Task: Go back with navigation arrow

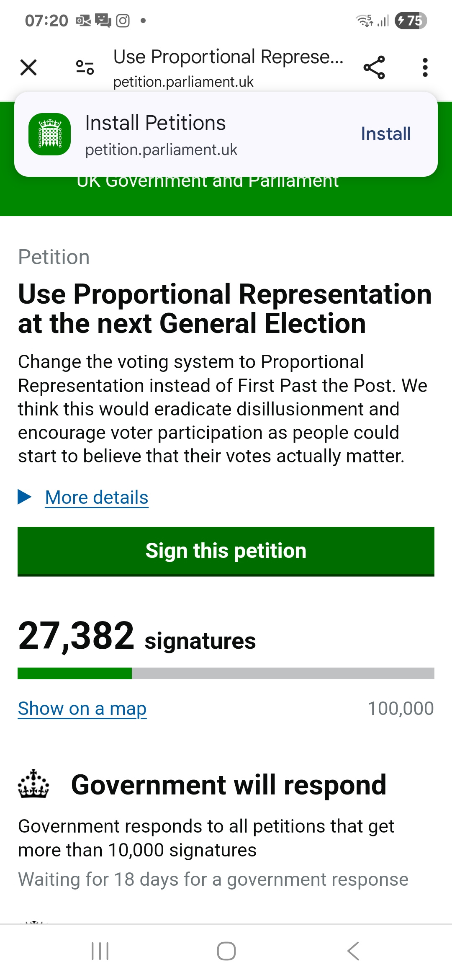Action: (x=353, y=951)
